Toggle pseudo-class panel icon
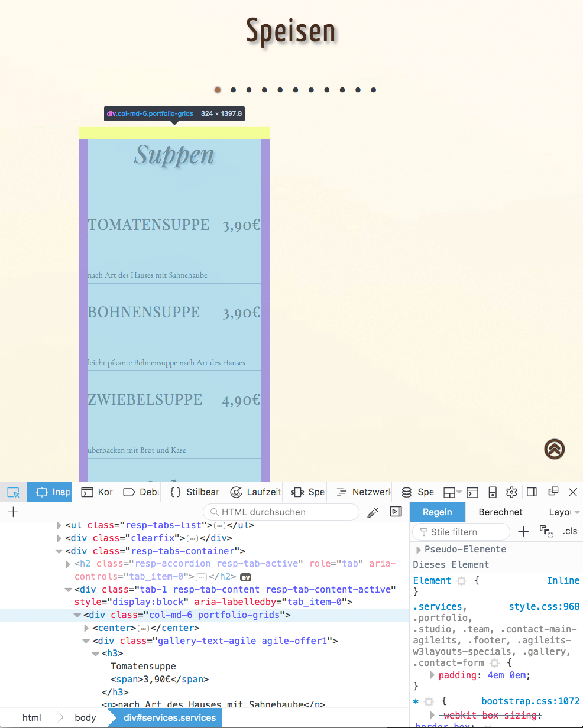Image resolution: width=583 pixels, height=728 pixels. click(x=546, y=532)
